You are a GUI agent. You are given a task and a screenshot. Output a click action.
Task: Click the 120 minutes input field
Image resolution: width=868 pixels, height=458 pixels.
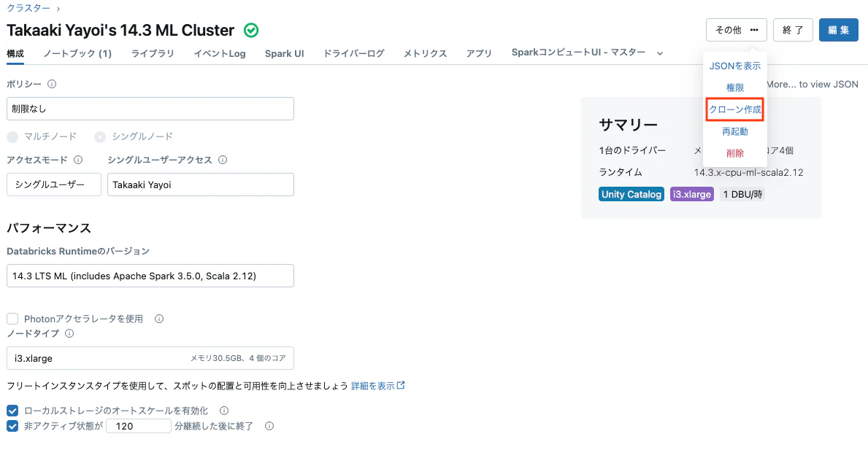tap(139, 426)
